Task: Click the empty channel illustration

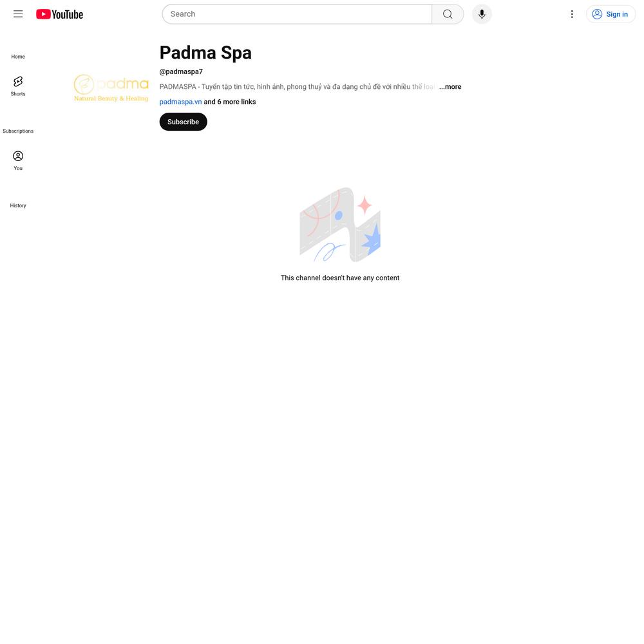Action: [340, 225]
